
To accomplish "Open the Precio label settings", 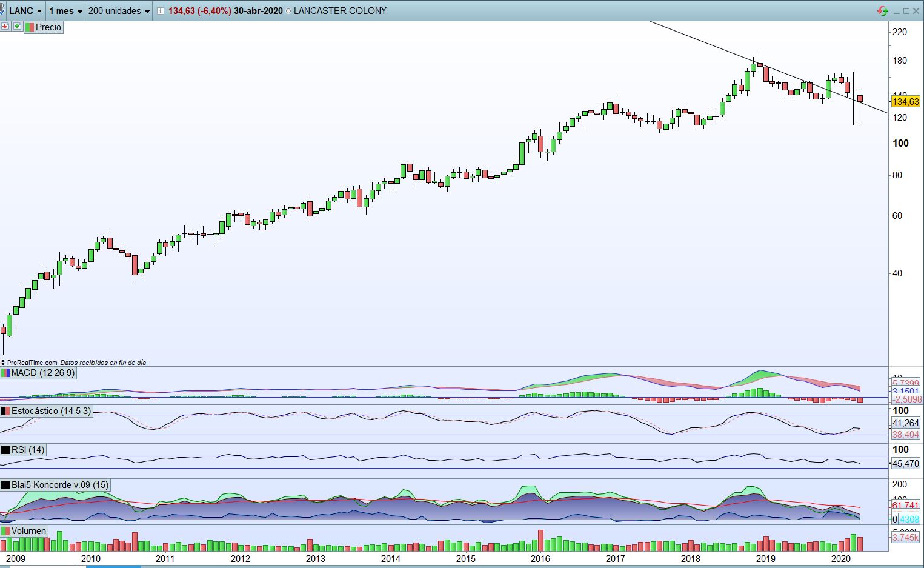I will coord(48,27).
